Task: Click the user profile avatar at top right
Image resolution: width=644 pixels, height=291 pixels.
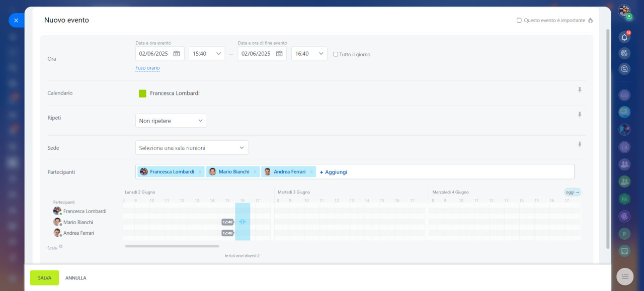Action: tap(624, 11)
